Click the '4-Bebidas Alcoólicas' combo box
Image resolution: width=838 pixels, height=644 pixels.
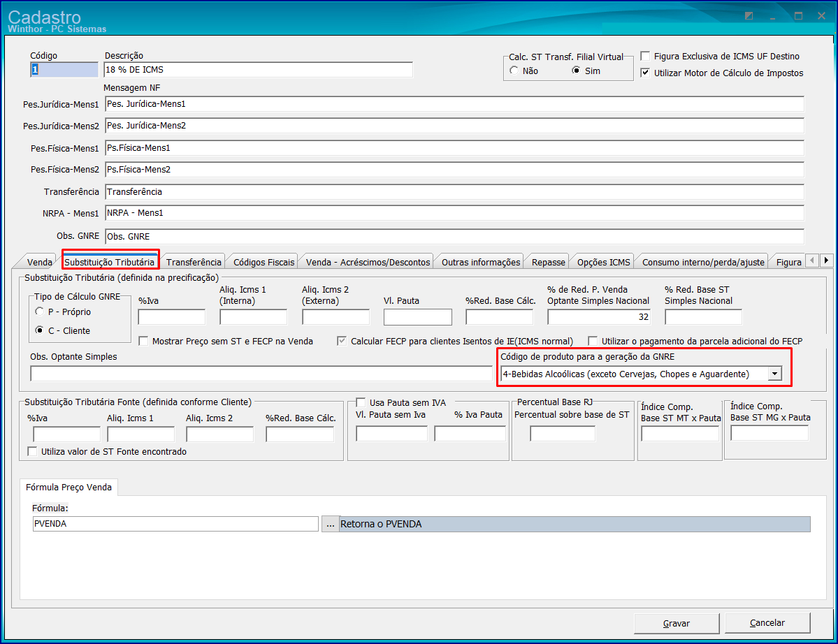(x=642, y=374)
